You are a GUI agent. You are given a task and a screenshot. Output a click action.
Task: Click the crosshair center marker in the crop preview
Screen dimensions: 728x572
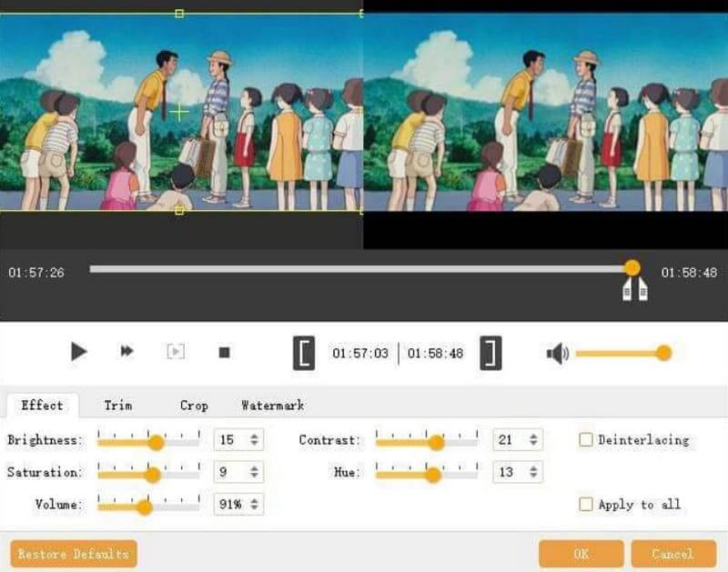point(179,112)
